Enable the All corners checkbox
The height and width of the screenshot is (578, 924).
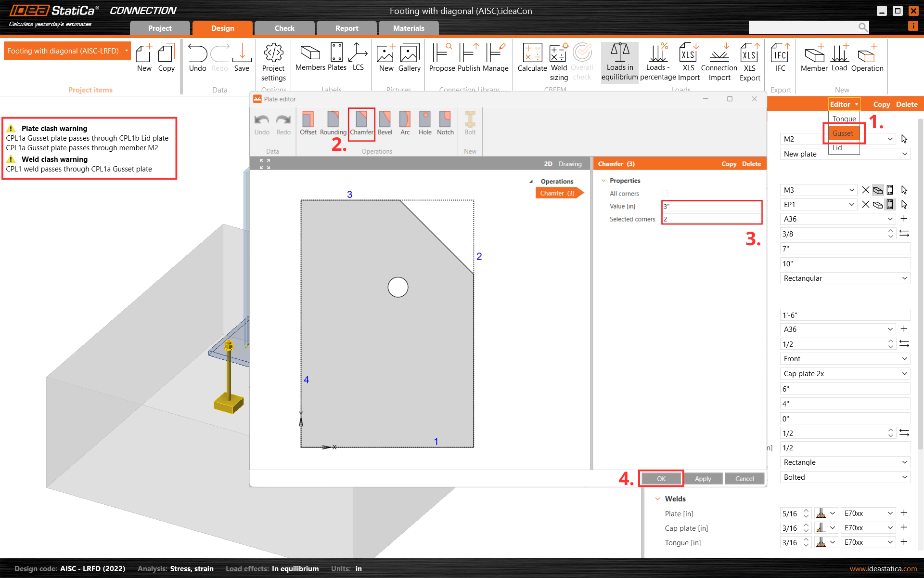(665, 193)
